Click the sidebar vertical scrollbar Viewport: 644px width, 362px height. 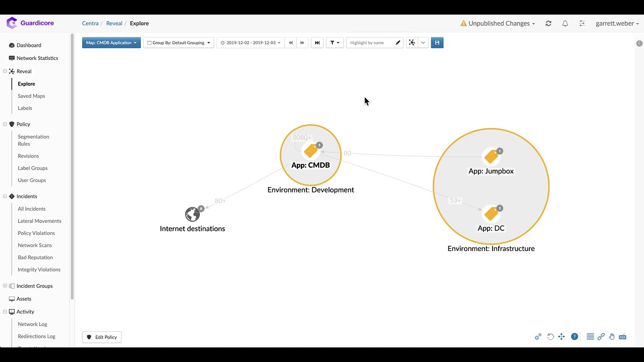pos(72,166)
